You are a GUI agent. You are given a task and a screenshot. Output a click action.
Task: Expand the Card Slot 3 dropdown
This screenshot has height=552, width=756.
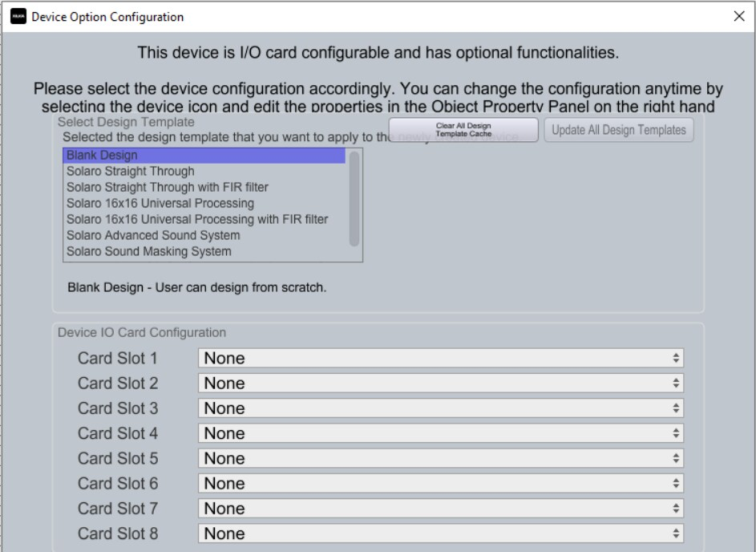point(441,408)
